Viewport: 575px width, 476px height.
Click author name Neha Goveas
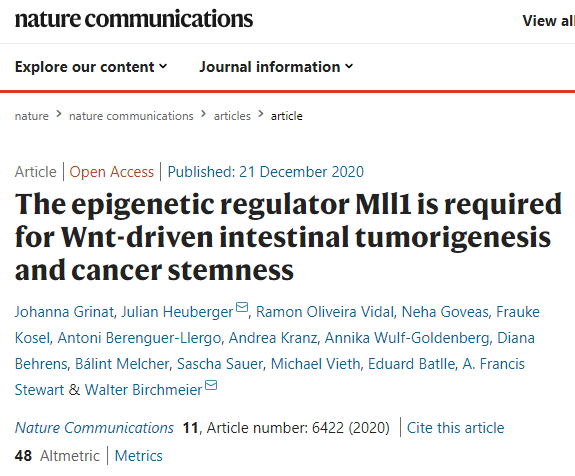coord(445,312)
